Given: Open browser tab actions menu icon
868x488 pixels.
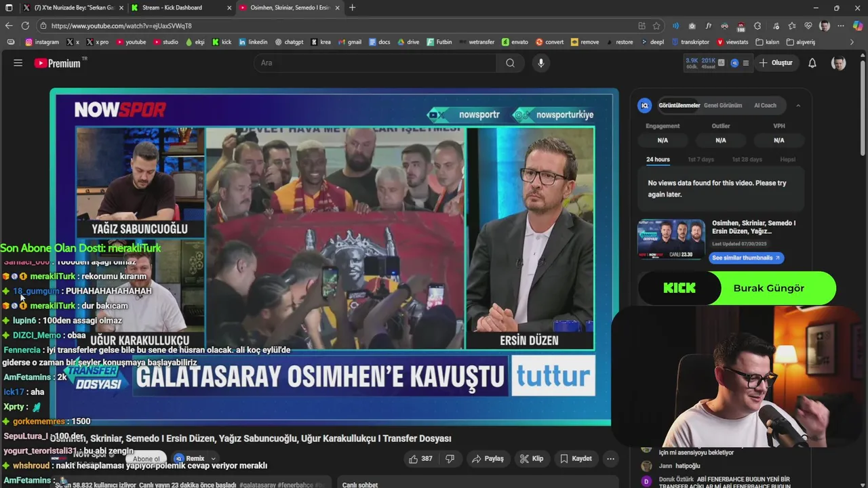Looking at the screenshot, I should 9,7.
